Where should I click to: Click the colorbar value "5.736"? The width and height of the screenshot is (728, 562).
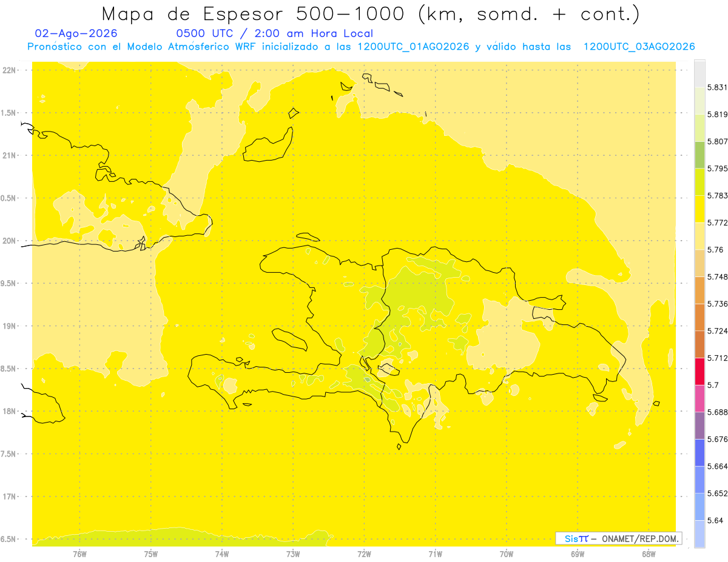click(x=718, y=304)
